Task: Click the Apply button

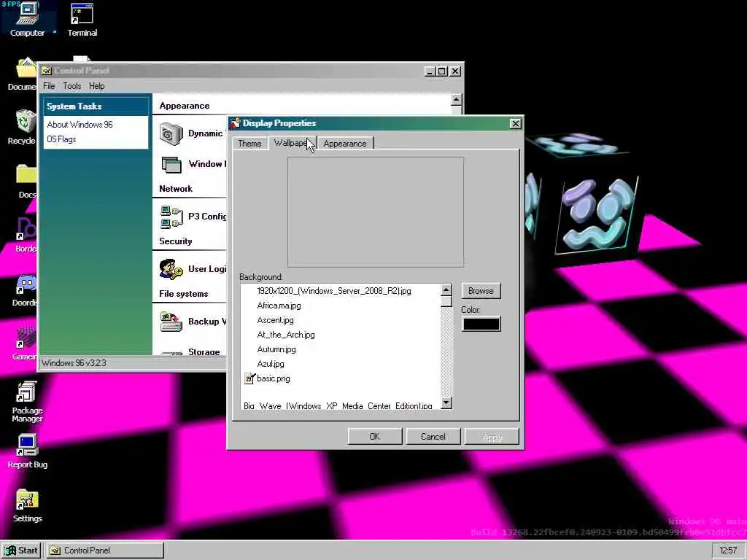Action: 492,437
